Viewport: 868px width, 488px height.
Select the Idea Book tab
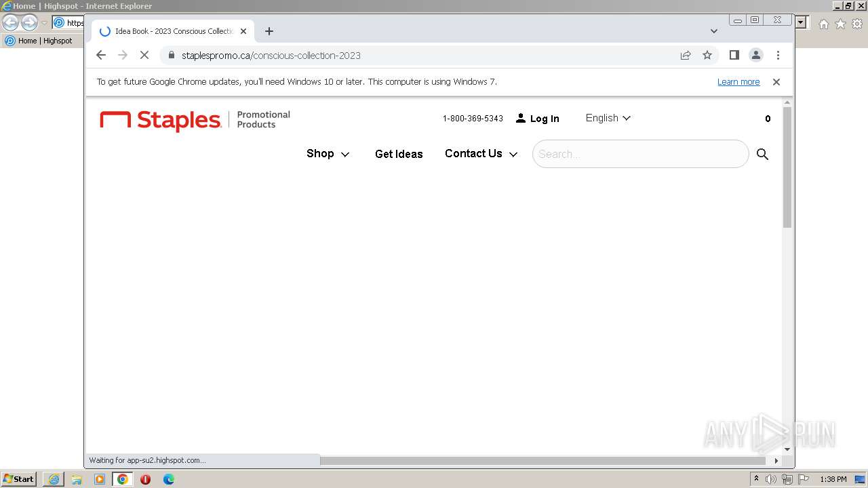pyautogui.click(x=174, y=31)
